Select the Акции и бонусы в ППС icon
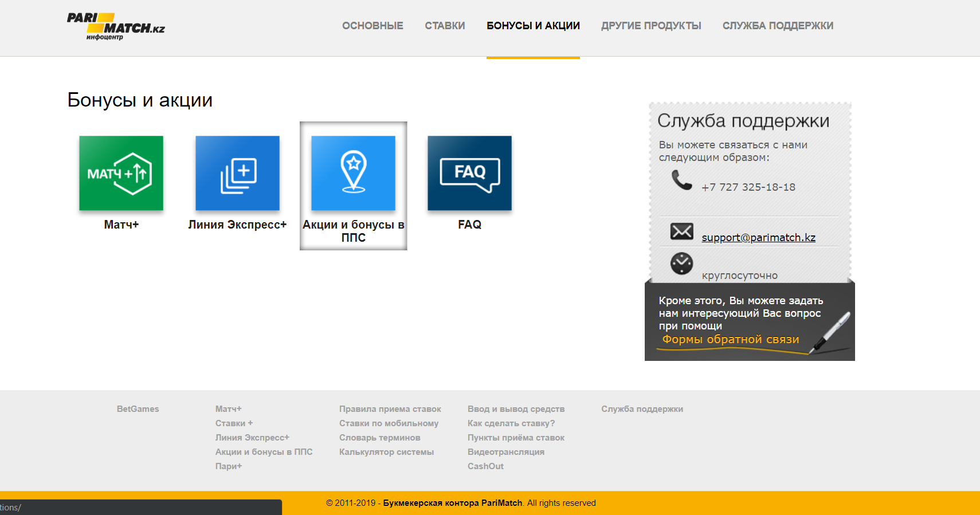The image size is (980, 515). point(353,173)
